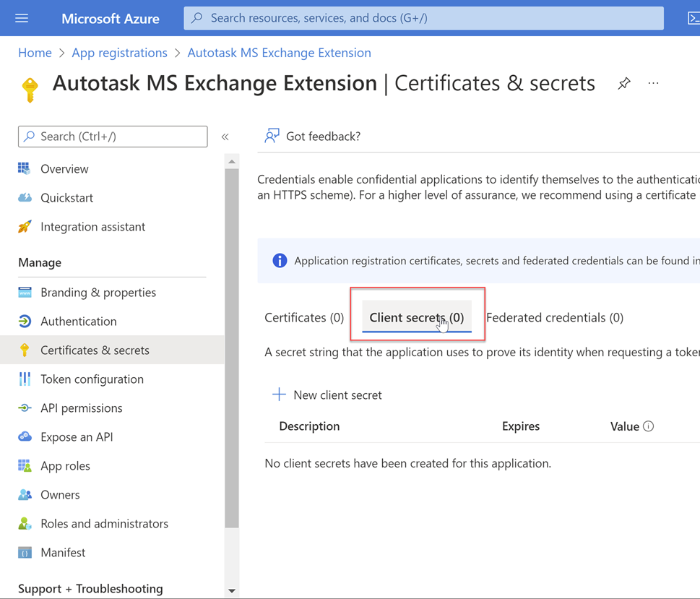Click the Integration assistant rocket icon
Image resolution: width=700 pixels, height=599 pixels.
click(25, 226)
